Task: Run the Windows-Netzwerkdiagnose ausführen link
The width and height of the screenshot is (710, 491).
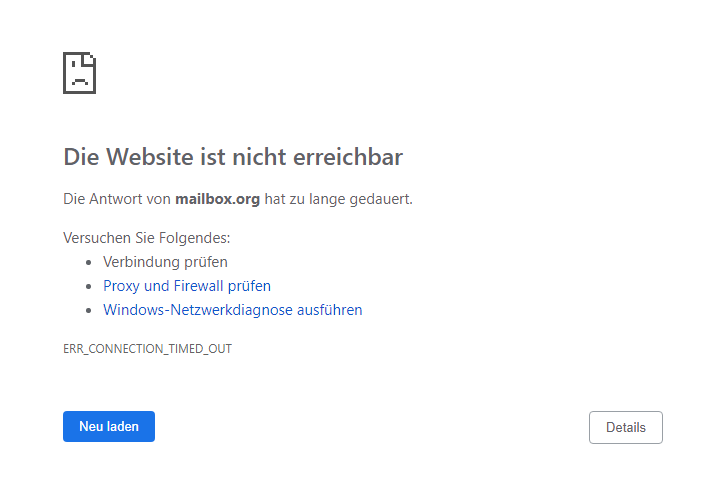Action: (232, 310)
